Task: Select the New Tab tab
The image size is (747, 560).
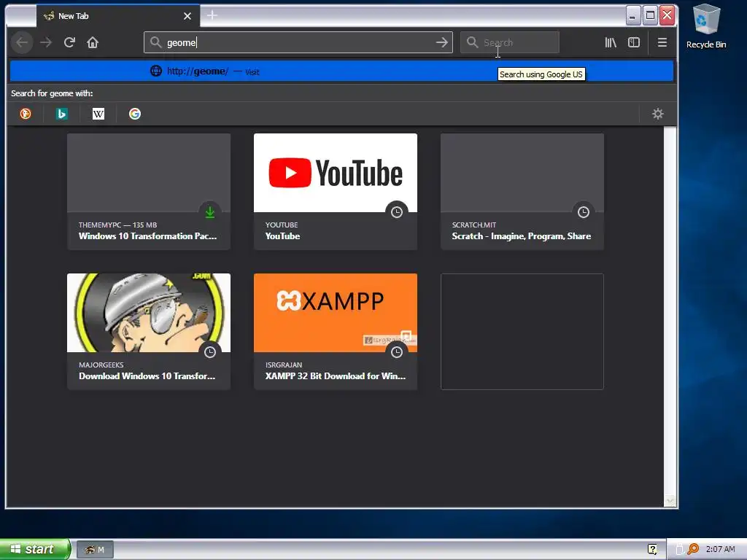Action: (117, 16)
